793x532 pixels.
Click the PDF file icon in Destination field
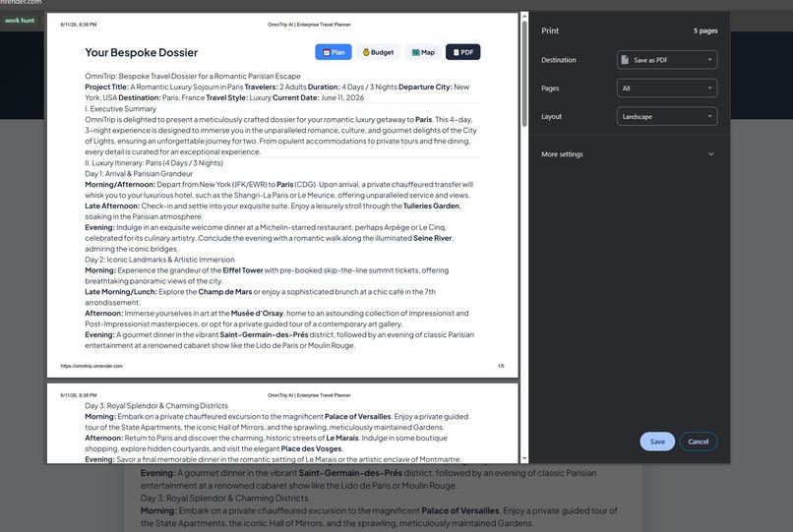pos(625,60)
